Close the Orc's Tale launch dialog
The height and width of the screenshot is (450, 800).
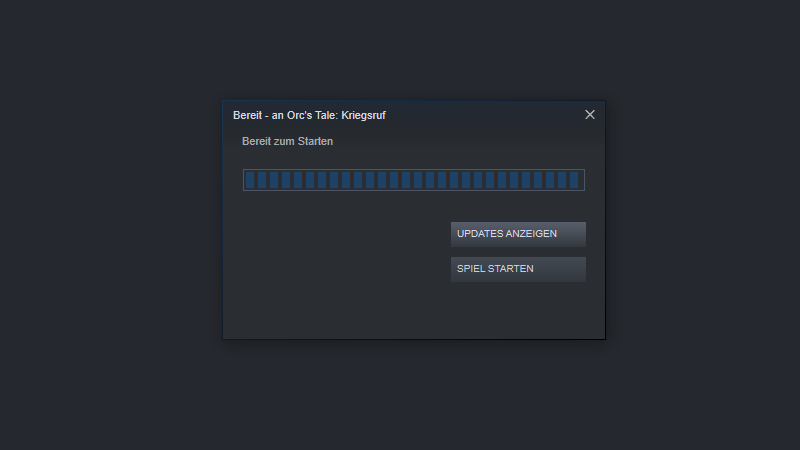[590, 115]
